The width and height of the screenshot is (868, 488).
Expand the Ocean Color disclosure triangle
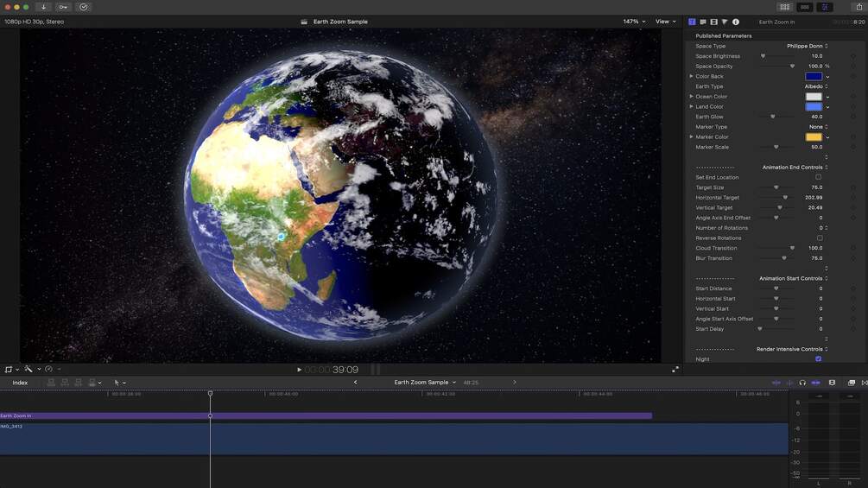pyautogui.click(x=691, y=96)
